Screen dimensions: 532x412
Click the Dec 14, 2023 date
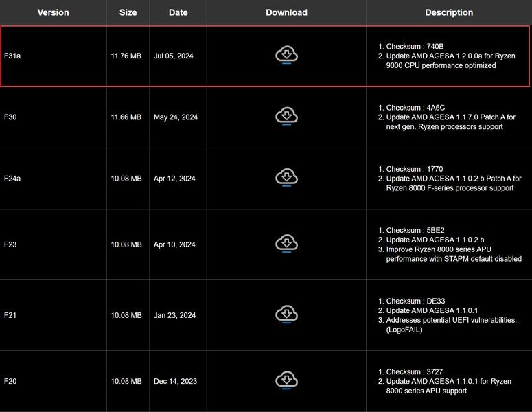175,381
